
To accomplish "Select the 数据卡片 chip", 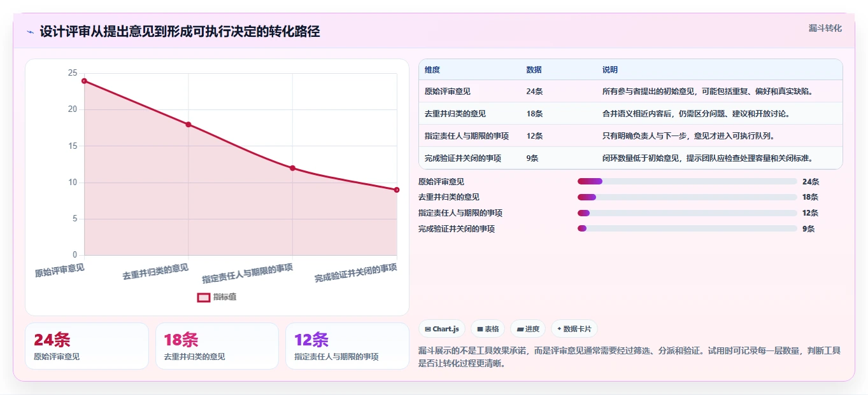I will pos(574,329).
